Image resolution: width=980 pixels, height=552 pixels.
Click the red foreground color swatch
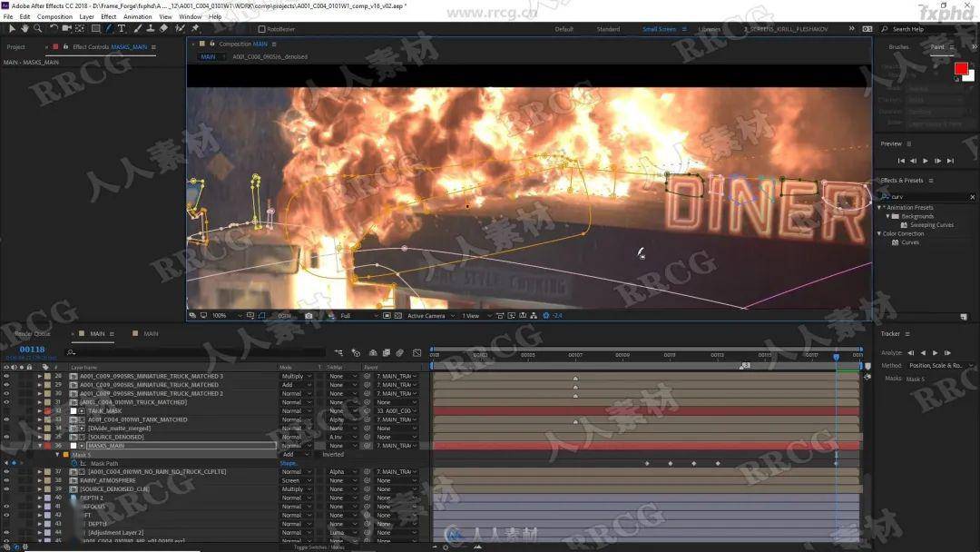tap(960, 68)
